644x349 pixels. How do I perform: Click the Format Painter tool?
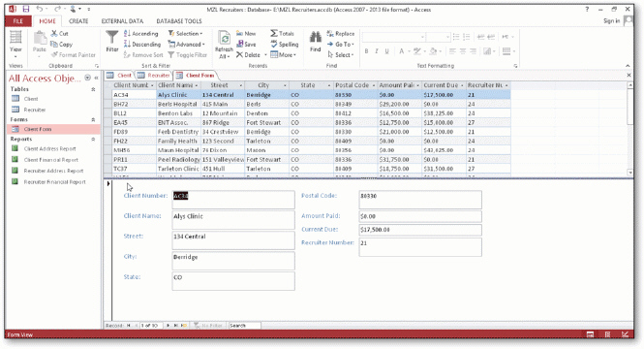pyautogui.click(x=73, y=54)
